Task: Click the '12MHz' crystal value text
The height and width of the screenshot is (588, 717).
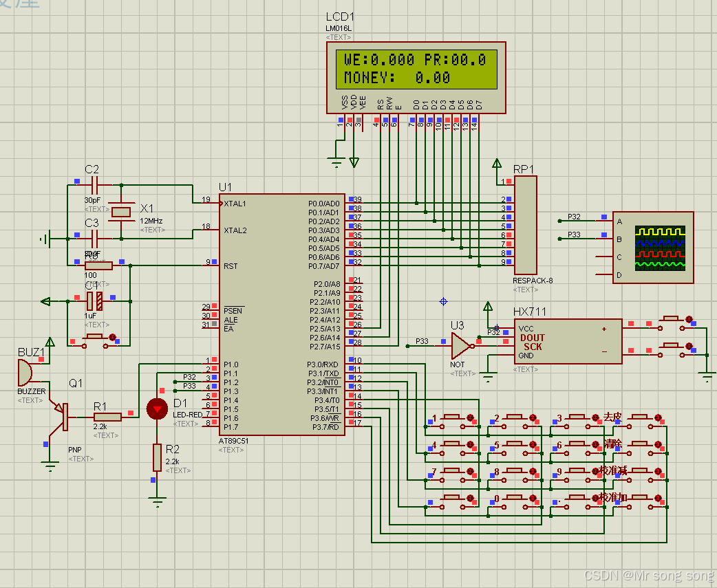Action: click(151, 221)
